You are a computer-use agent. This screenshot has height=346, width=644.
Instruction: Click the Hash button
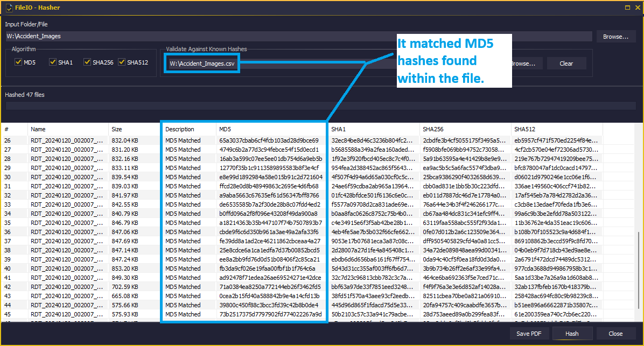click(572, 334)
